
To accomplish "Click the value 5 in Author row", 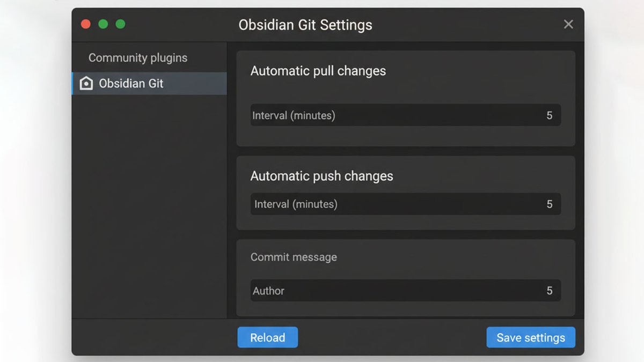I will click(549, 291).
